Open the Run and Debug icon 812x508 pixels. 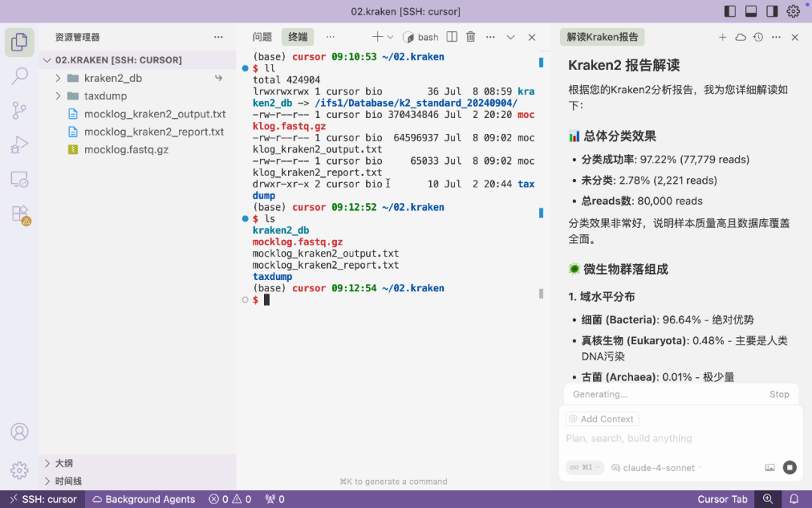pyautogui.click(x=19, y=144)
